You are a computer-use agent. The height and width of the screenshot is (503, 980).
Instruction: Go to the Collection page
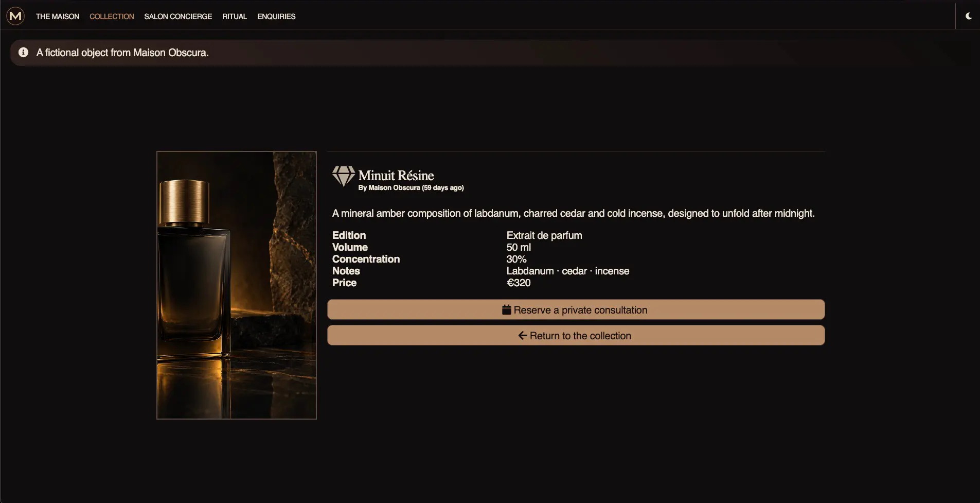(112, 16)
